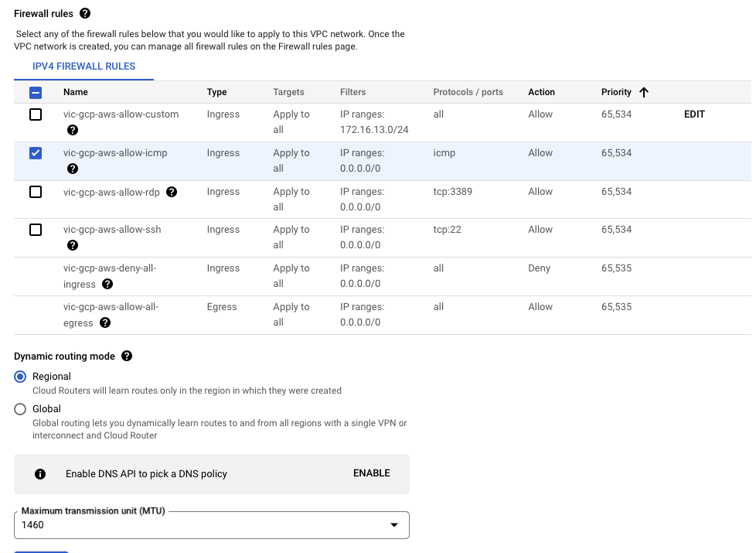Tick the vic-gcp-aws-allow-ssh rule checkbox
Image resolution: width=756 pixels, height=553 pixels.
pos(36,230)
